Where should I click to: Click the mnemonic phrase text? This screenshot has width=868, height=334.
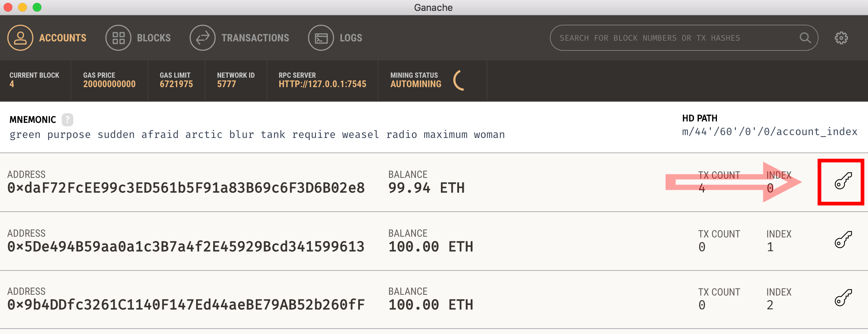pyautogui.click(x=257, y=135)
